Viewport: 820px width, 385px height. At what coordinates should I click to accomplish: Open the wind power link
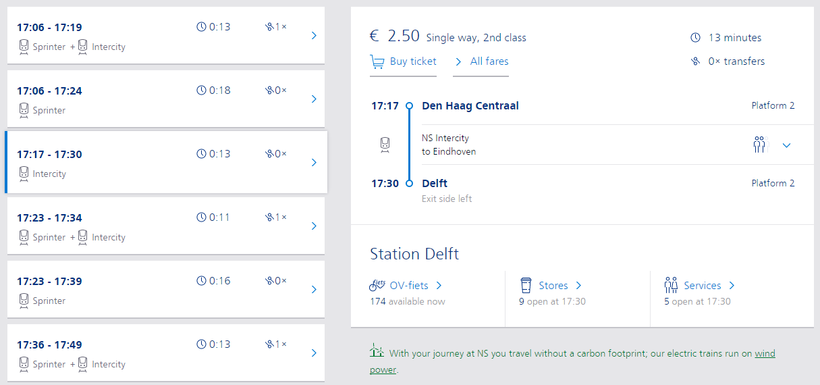572,361
